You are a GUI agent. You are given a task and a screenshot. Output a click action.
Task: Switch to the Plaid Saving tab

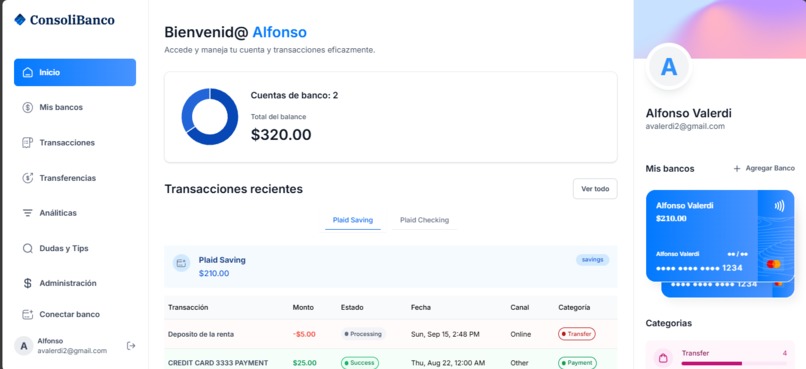(x=353, y=220)
